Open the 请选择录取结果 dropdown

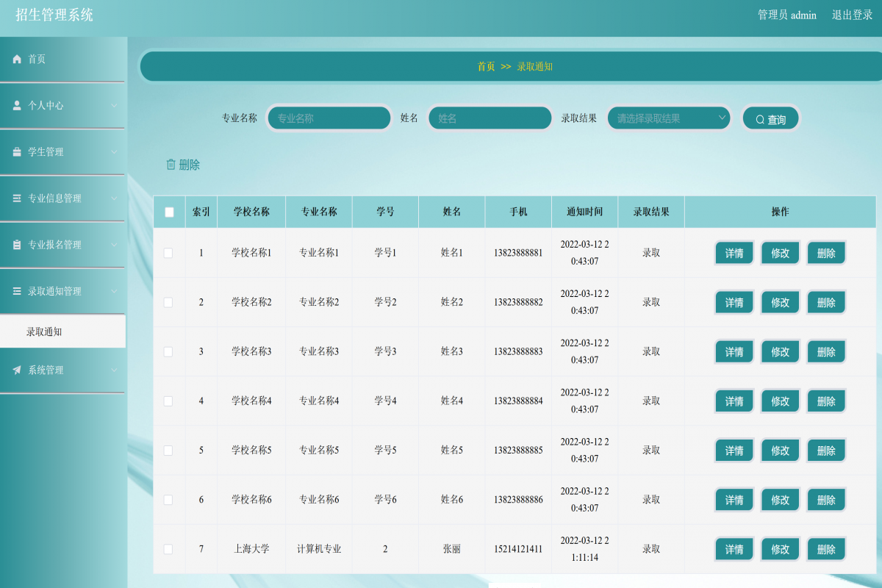(669, 118)
